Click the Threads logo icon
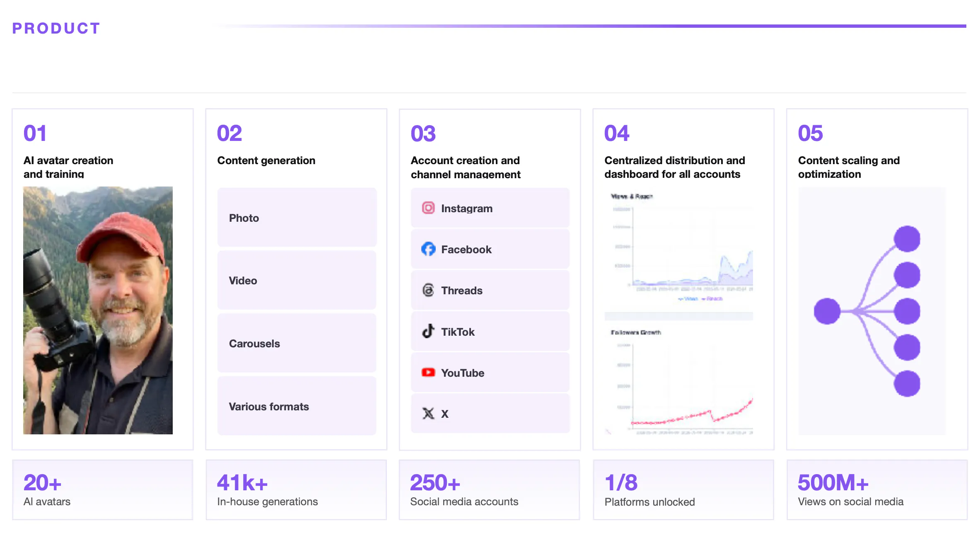The width and height of the screenshot is (980, 533). pyautogui.click(x=428, y=290)
